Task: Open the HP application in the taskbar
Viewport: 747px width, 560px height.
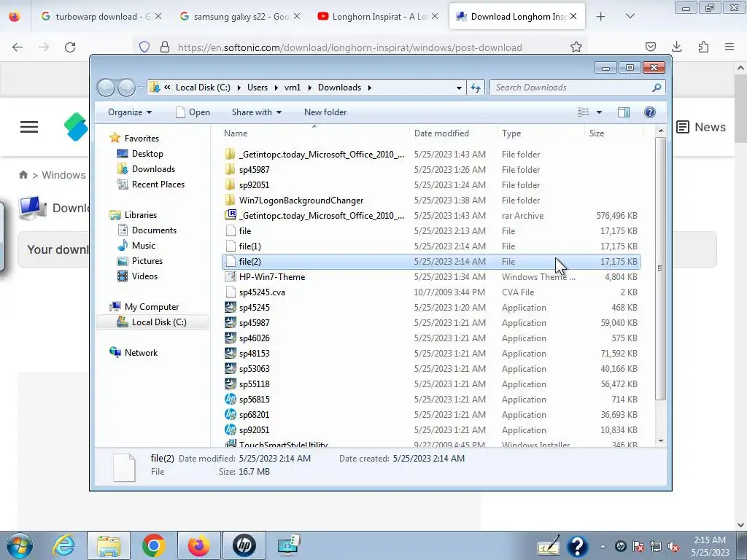Action: point(244,545)
